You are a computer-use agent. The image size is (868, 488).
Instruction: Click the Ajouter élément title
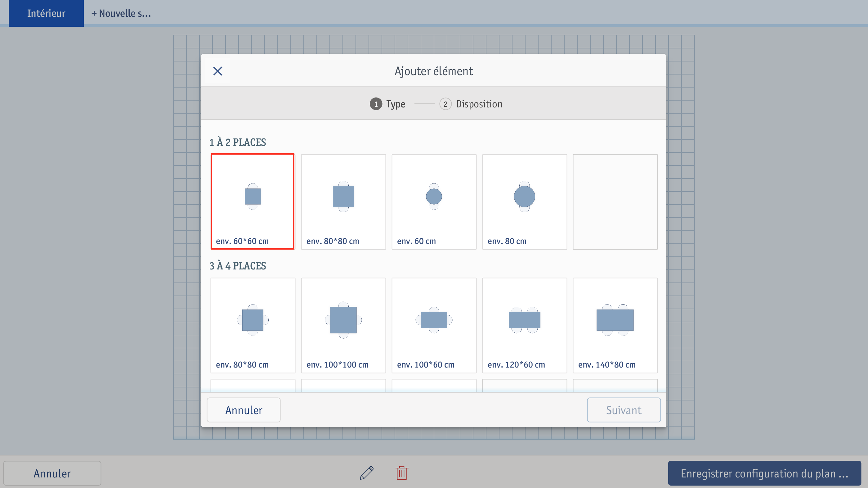[x=434, y=71]
